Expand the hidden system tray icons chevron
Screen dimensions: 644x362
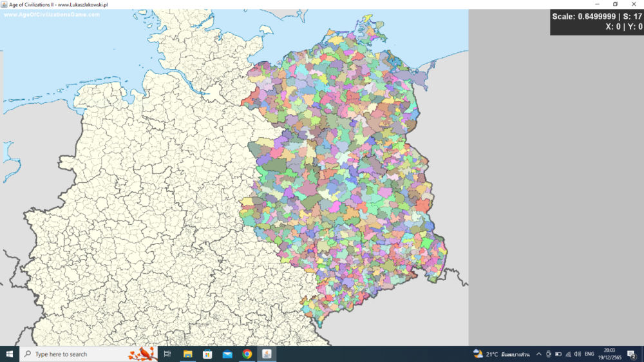[539, 354]
